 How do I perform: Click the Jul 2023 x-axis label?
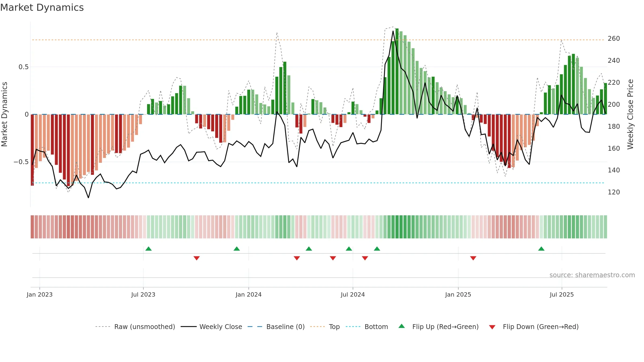143,294
